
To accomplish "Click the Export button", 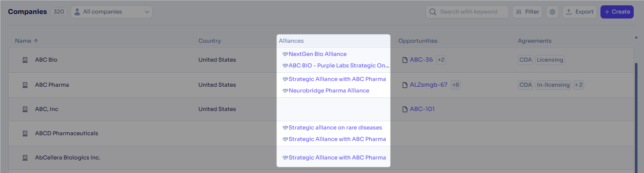I will point(580,12).
